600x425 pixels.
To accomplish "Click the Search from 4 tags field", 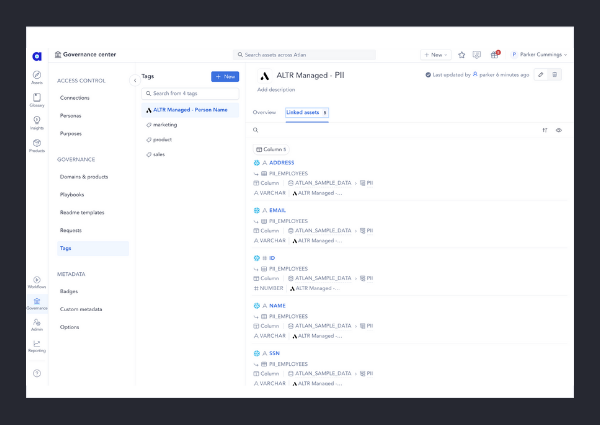I will tap(190, 93).
